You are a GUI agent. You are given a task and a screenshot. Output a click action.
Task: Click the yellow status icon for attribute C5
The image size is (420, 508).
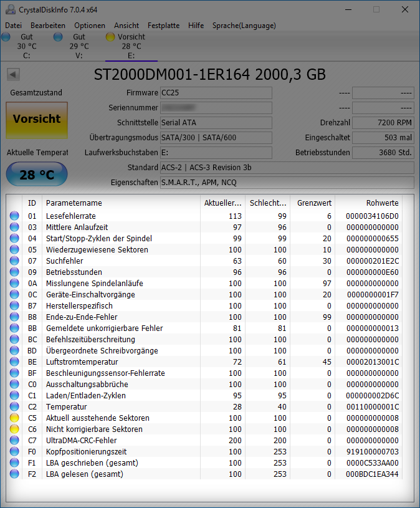click(14, 418)
